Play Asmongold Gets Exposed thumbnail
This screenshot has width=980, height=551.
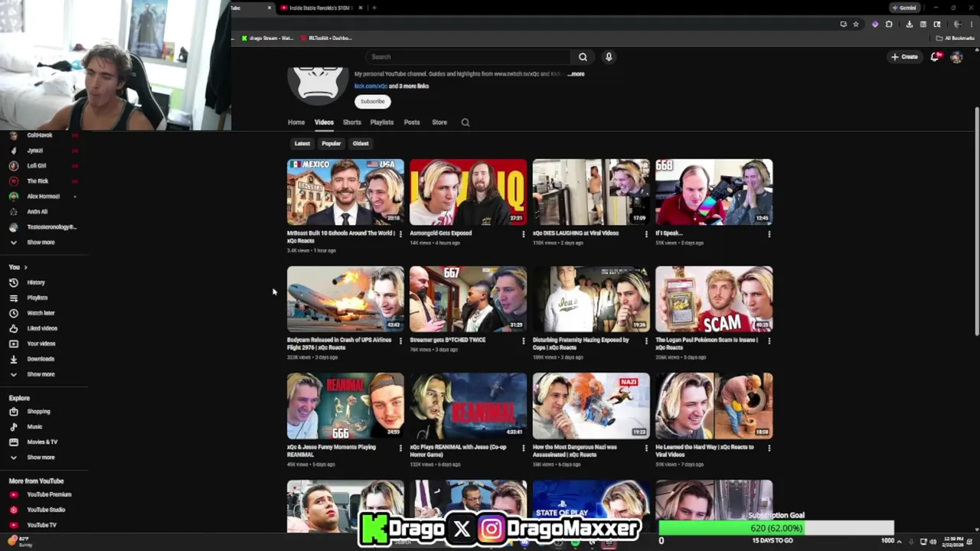(468, 192)
